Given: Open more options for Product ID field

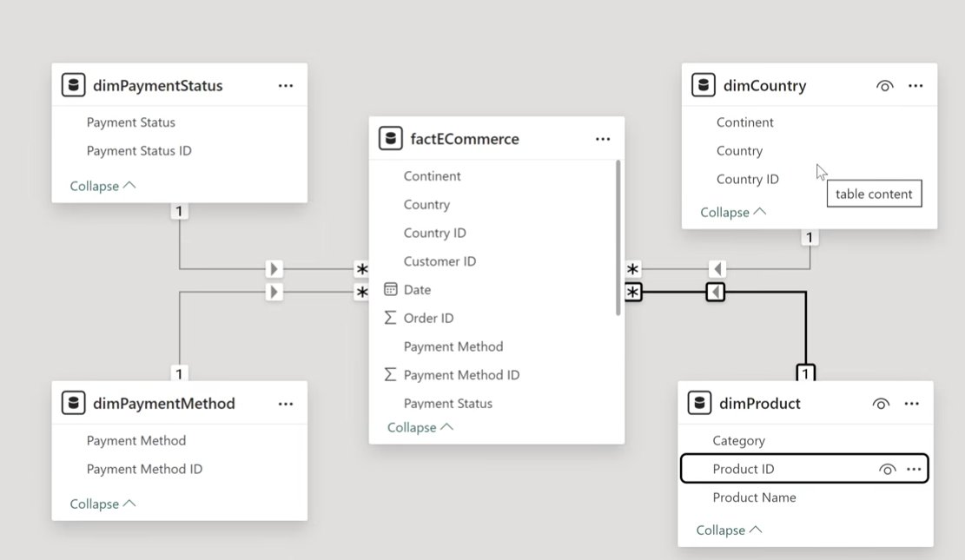Looking at the screenshot, I should click(914, 469).
